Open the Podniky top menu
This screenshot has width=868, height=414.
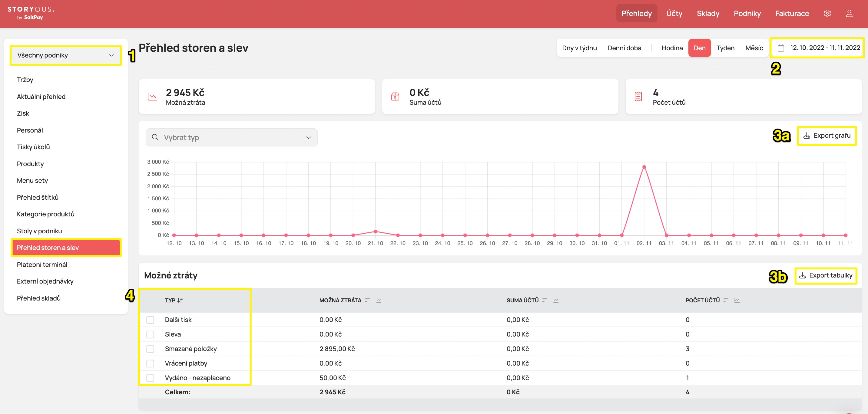coord(747,13)
